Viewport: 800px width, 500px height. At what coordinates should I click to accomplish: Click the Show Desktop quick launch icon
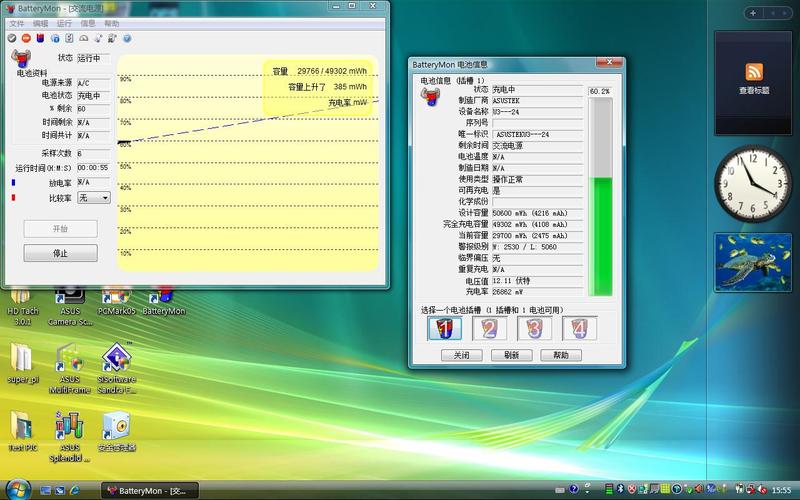(45, 491)
